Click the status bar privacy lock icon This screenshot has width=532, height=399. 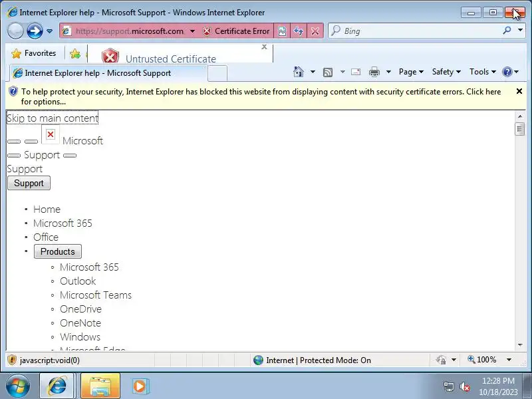441,360
